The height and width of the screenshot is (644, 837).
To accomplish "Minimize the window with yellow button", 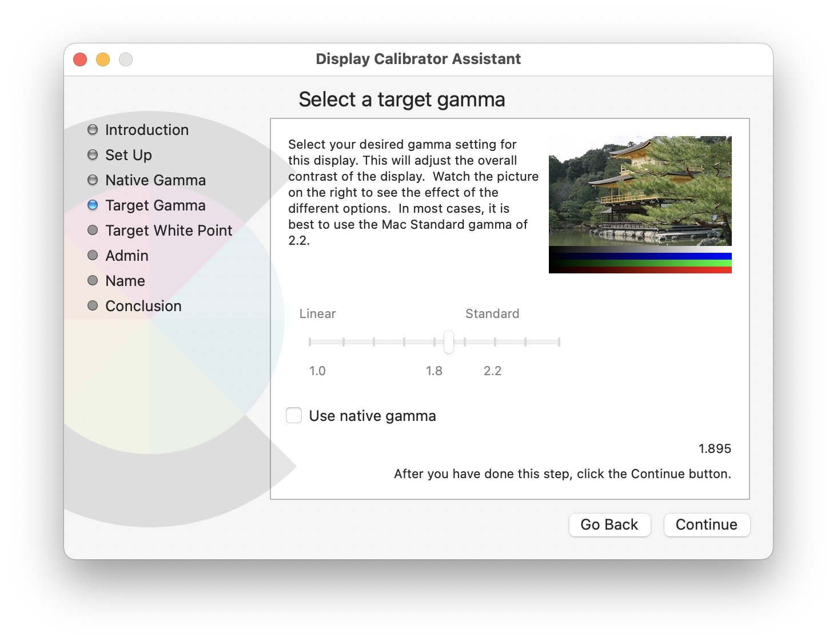I will click(103, 59).
